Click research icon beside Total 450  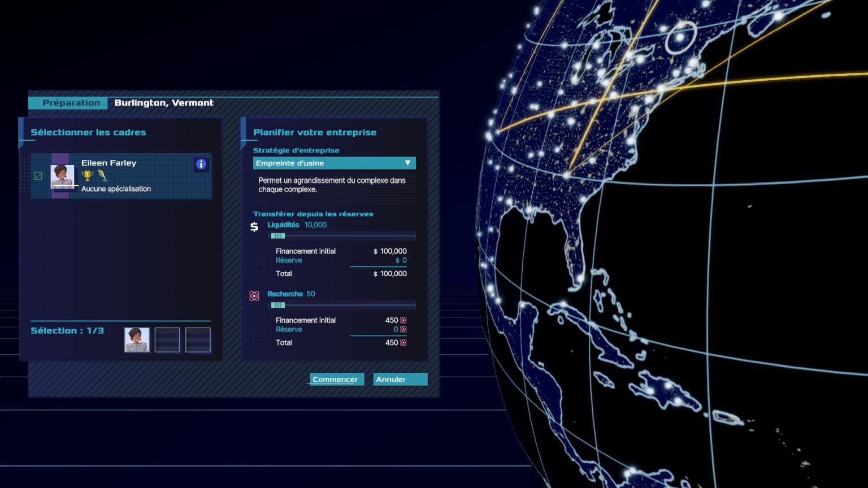click(403, 342)
